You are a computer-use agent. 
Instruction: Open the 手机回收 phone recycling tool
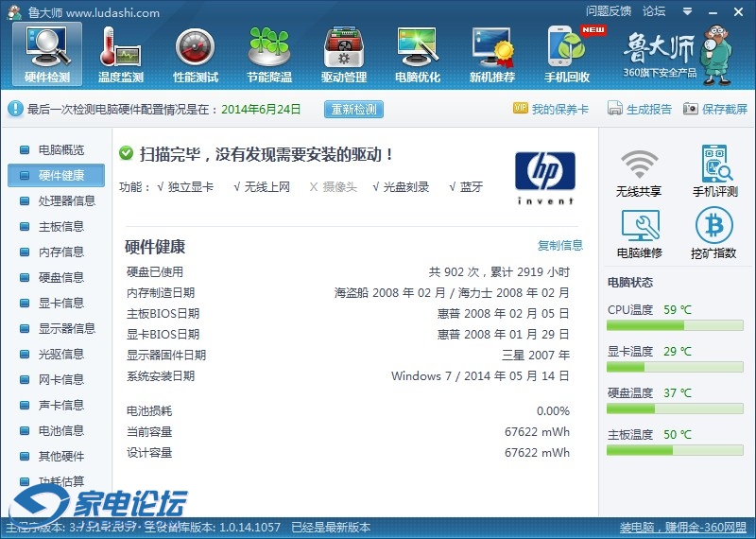click(x=567, y=55)
